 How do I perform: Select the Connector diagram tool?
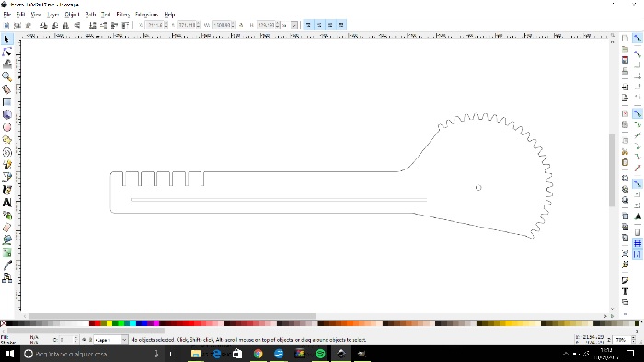point(6,278)
